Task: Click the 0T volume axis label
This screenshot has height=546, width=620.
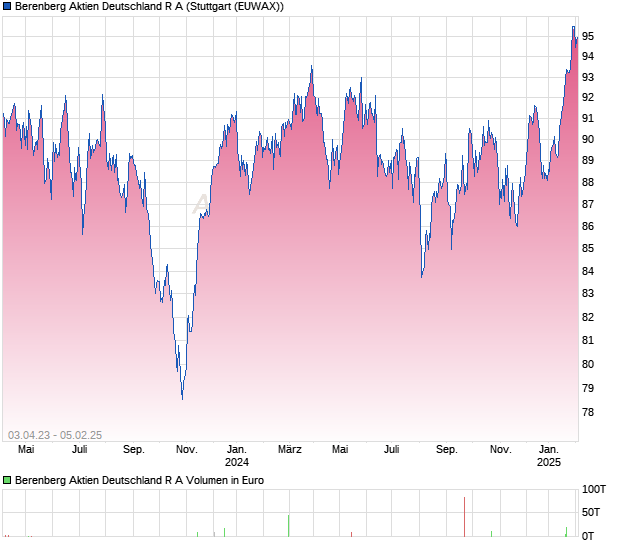Action: pos(588,536)
